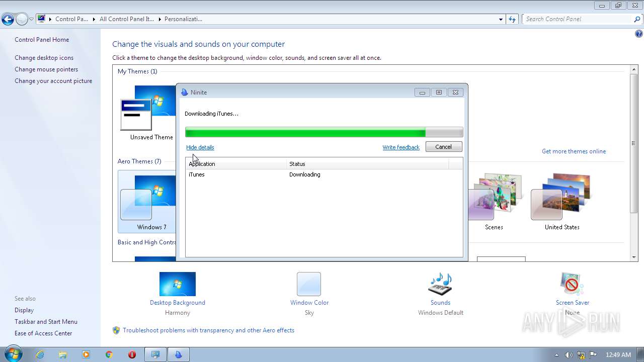Click the Forward navigation arrow
The image size is (644, 362).
pos(22,20)
